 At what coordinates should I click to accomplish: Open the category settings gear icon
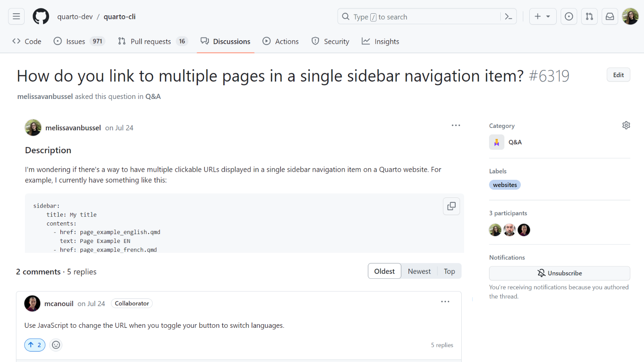click(626, 125)
